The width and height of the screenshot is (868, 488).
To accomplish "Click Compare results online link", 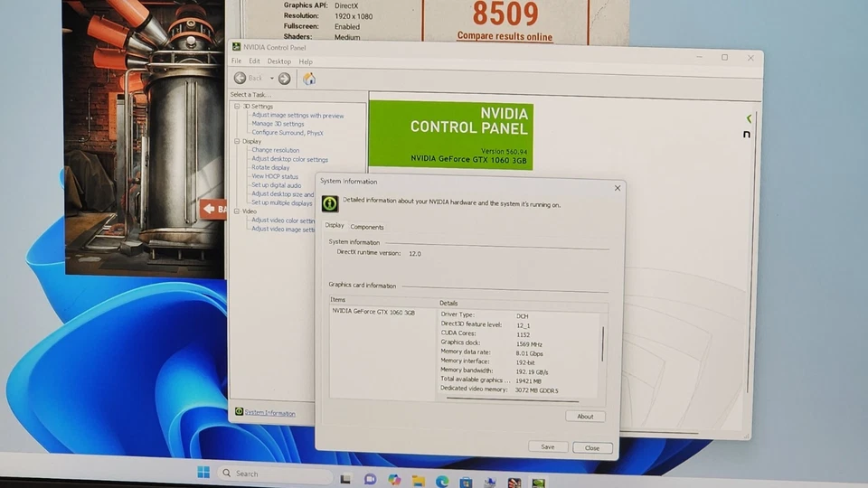I will [x=505, y=36].
